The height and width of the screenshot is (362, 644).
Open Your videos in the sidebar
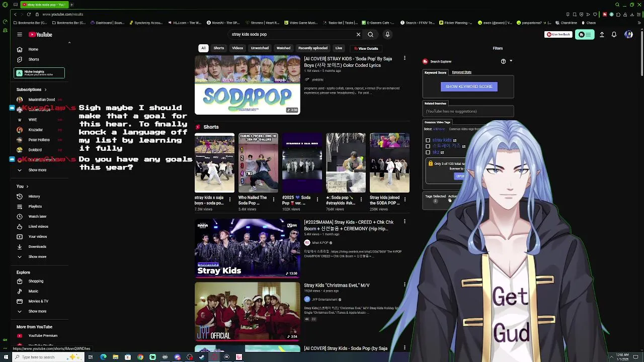click(x=37, y=237)
